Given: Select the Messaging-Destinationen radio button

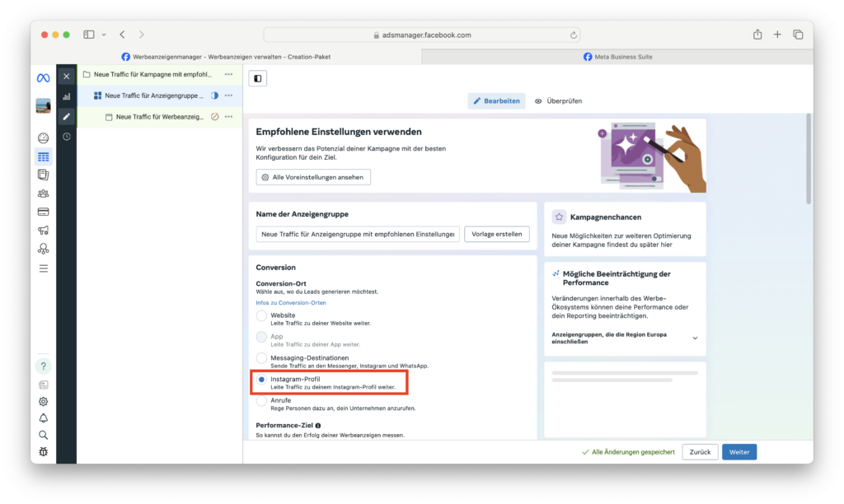Looking at the screenshot, I should 261,358.
